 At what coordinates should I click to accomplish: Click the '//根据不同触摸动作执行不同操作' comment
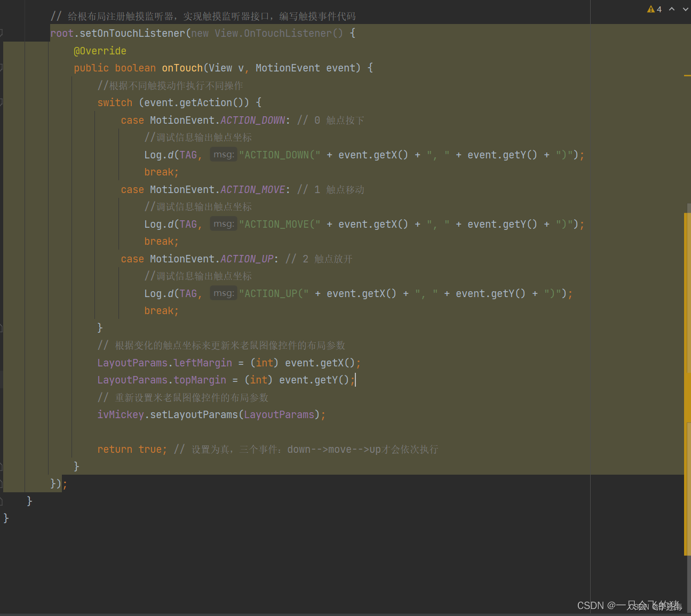point(170,86)
